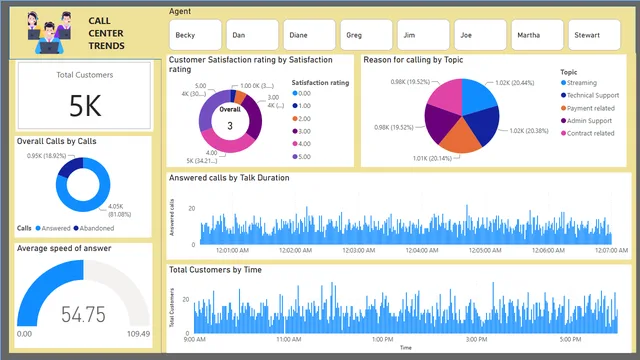Click the Reason for calling by Topic title

coord(413,60)
